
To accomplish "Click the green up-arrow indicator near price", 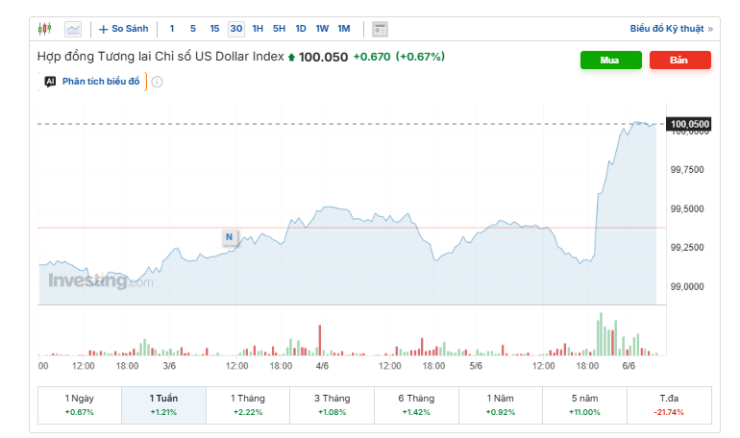I will (291, 58).
